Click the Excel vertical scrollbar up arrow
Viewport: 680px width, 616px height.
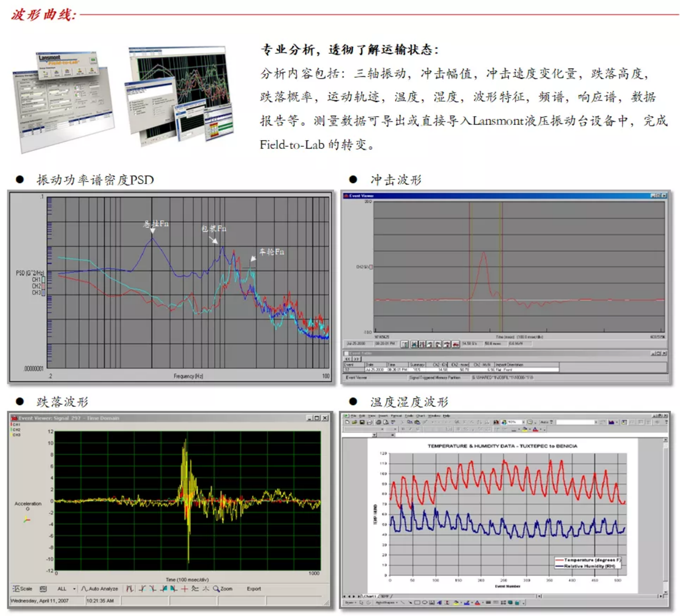[x=665, y=440]
